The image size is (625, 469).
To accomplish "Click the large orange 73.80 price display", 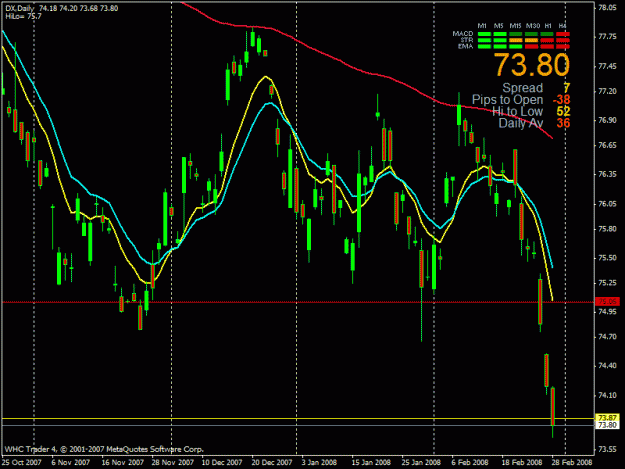I will (532, 65).
